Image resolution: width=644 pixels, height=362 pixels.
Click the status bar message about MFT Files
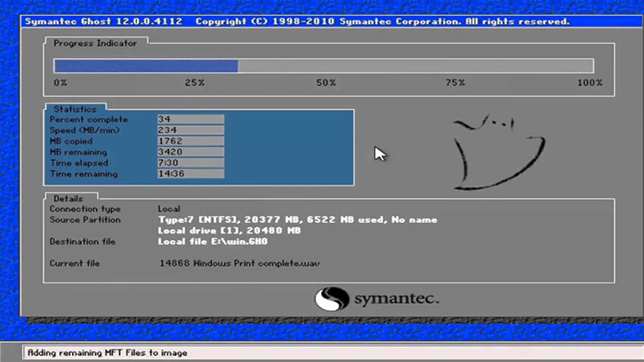pyautogui.click(x=107, y=353)
